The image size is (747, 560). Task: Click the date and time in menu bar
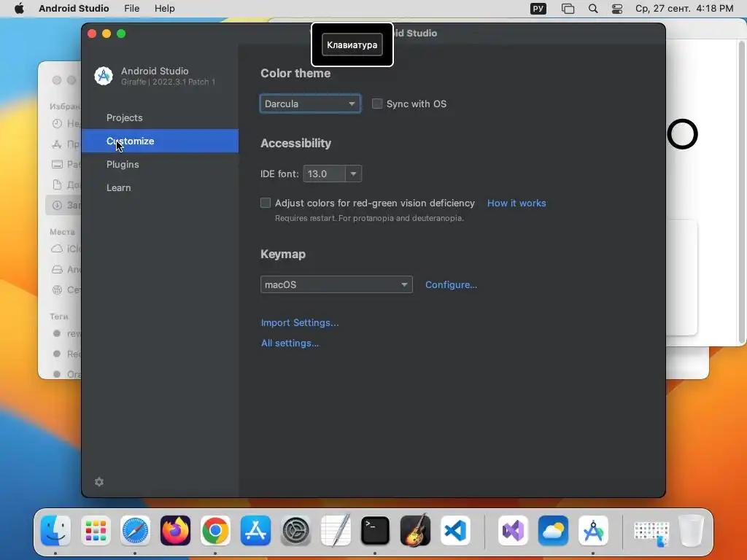click(684, 9)
